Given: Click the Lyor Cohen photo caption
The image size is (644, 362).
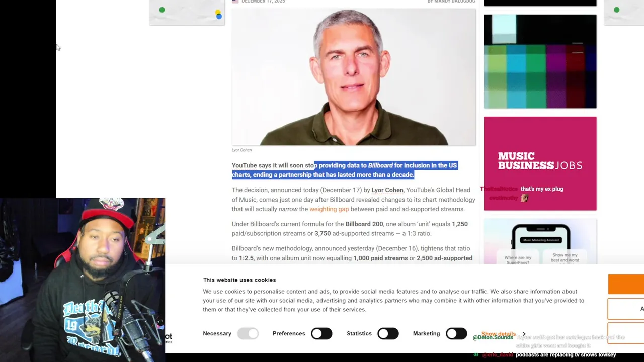Looking at the screenshot, I should pyautogui.click(x=242, y=150).
